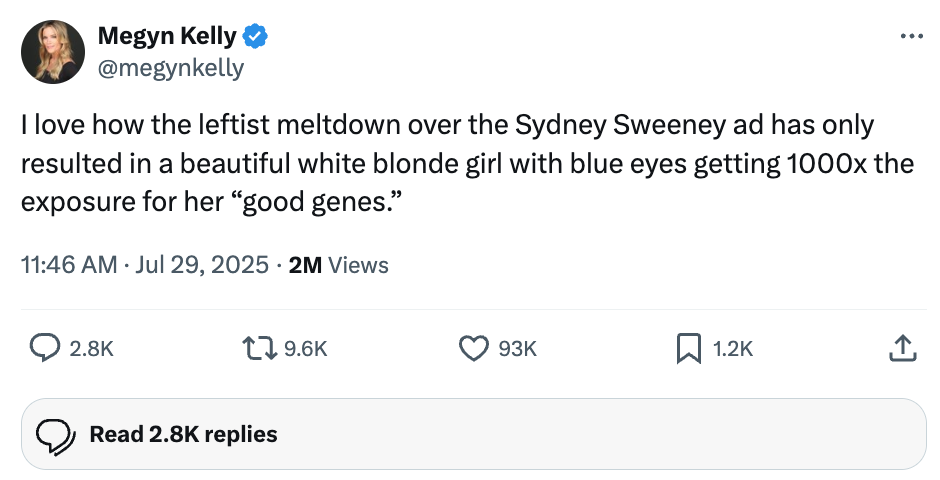
Task: Open Megyn Kelly's profile photo
Action: coord(53,51)
